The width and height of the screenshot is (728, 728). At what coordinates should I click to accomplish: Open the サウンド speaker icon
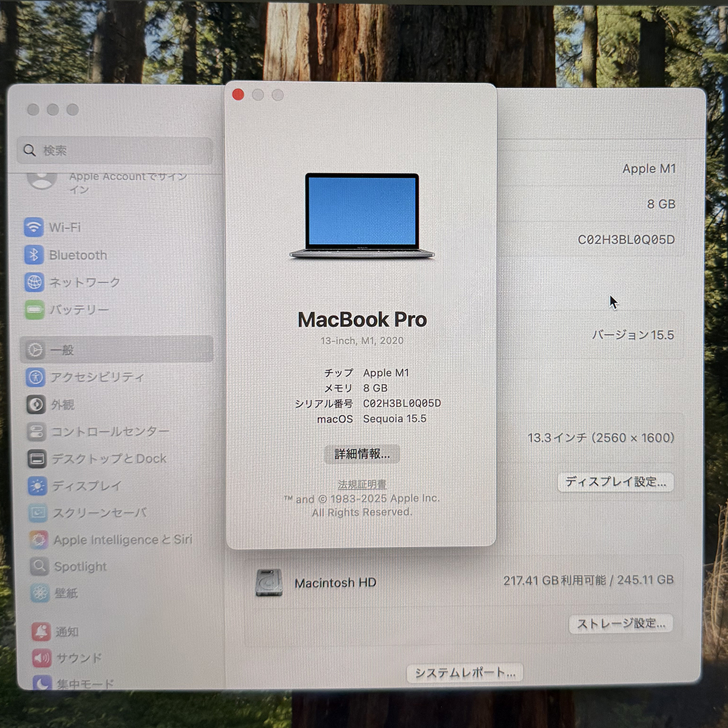pyautogui.click(x=42, y=658)
